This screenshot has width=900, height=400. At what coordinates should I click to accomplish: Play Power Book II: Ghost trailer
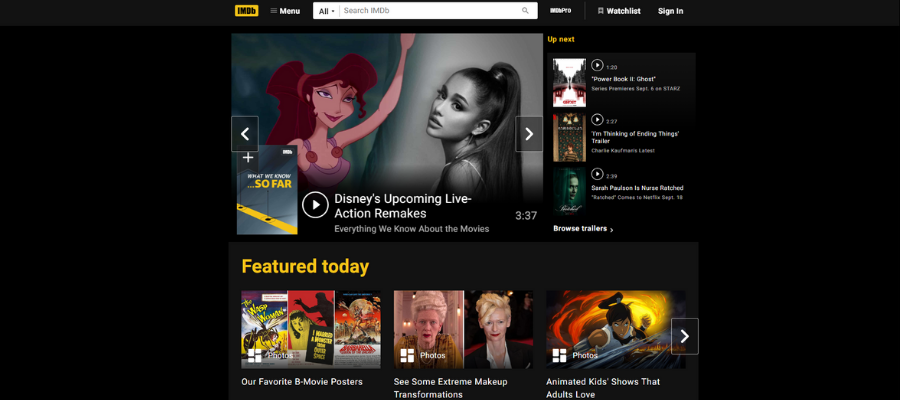pos(597,65)
